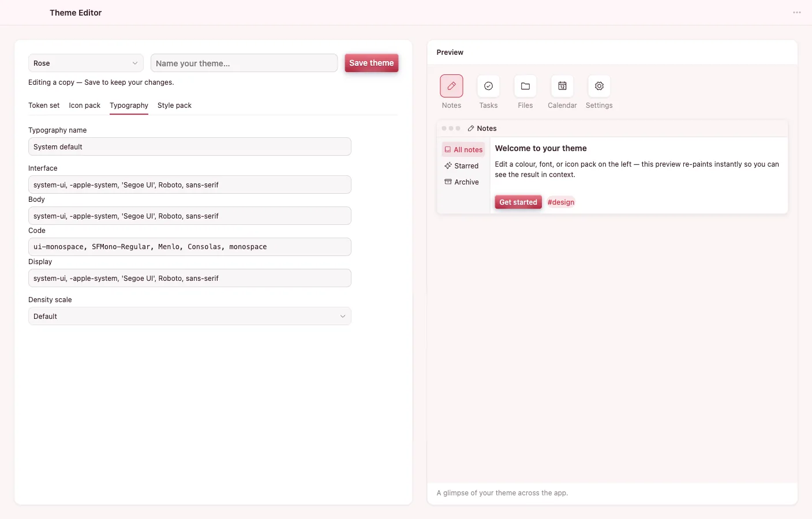The width and height of the screenshot is (812, 519).
Task: Click the Settings label under the icon
Action: tap(599, 106)
